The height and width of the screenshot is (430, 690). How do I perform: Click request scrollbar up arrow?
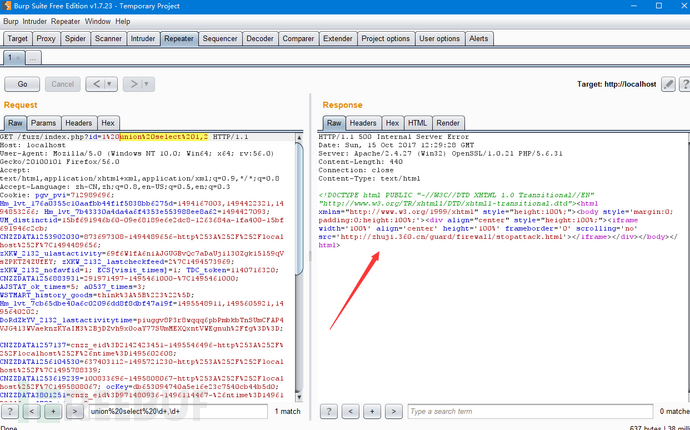299,138
